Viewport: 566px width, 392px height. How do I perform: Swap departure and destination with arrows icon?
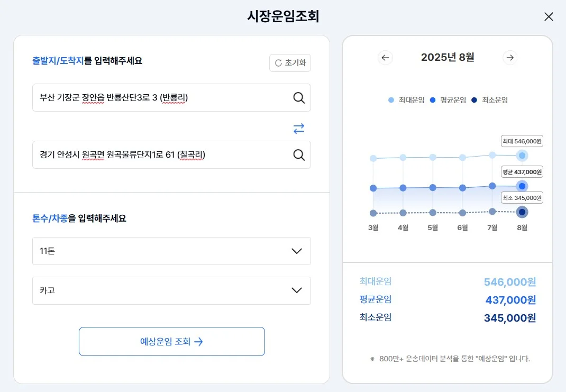299,128
